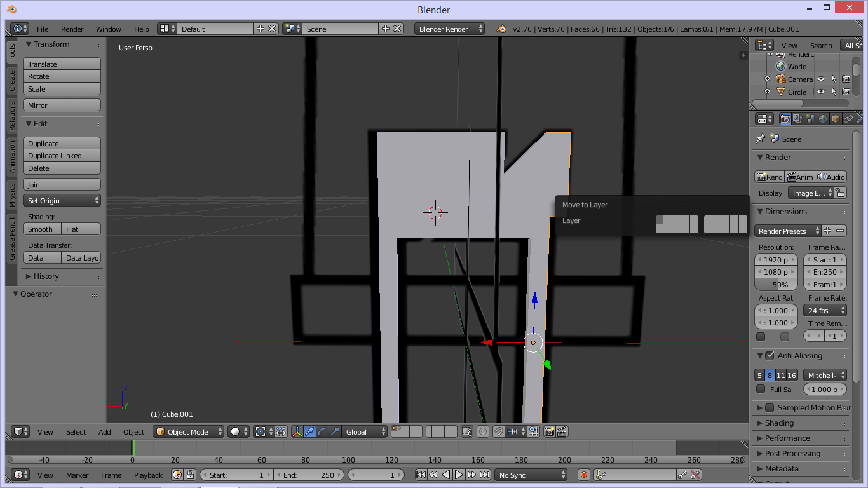Image resolution: width=868 pixels, height=488 pixels.
Task: Click the lock layers to scene icon
Action: point(467,431)
